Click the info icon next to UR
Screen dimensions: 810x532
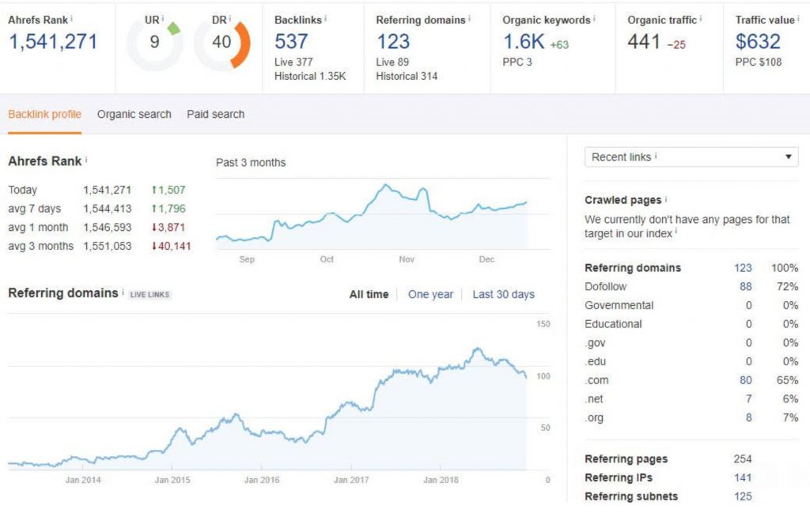(x=163, y=18)
